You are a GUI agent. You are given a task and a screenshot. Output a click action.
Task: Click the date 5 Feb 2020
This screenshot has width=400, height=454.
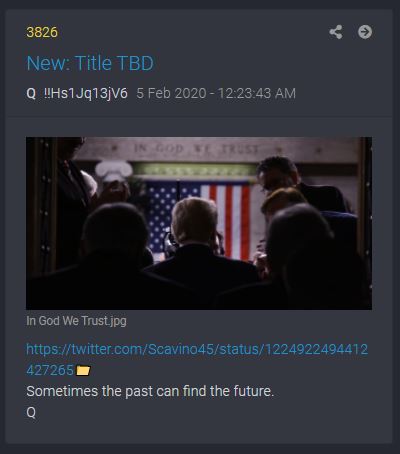click(x=171, y=93)
